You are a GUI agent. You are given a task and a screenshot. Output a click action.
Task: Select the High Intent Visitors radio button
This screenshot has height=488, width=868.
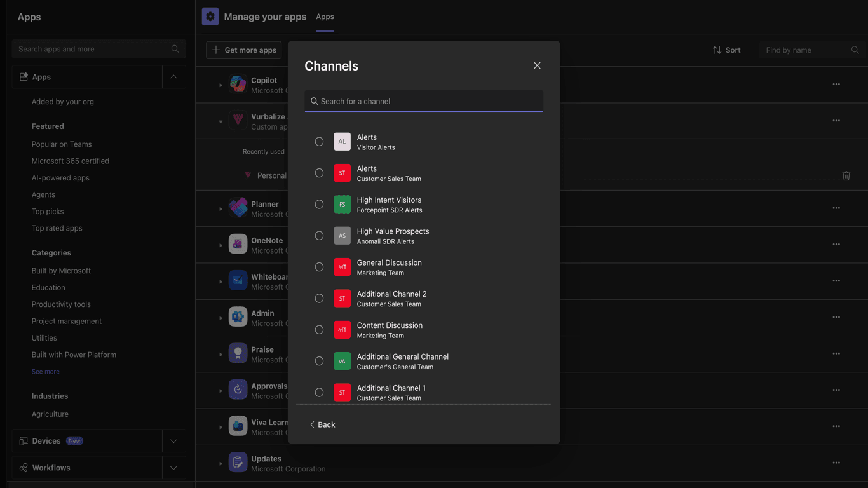[319, 204]
